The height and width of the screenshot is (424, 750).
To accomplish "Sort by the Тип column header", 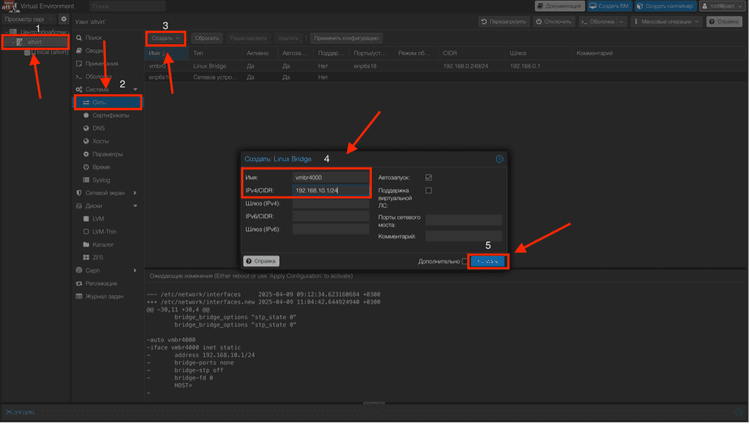I will pos(216,53).
